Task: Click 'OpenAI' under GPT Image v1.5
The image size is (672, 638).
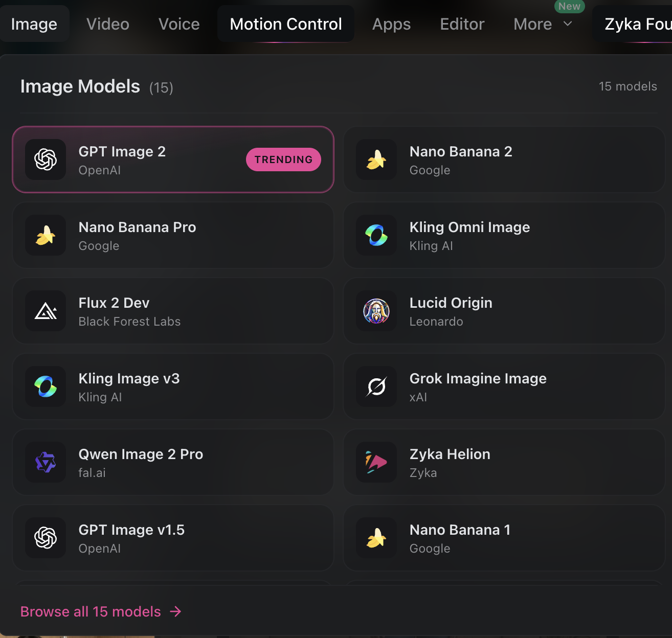Action: (100, 549)
